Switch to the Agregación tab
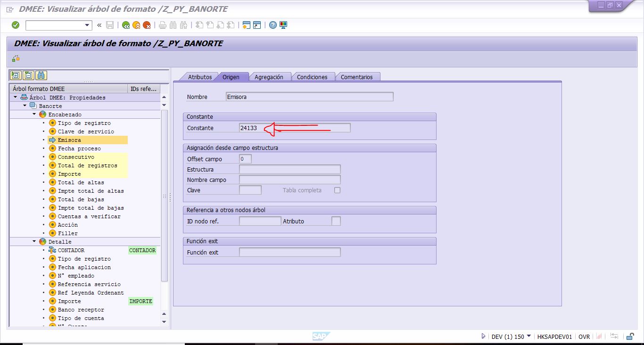 click(x=269, y=77)
